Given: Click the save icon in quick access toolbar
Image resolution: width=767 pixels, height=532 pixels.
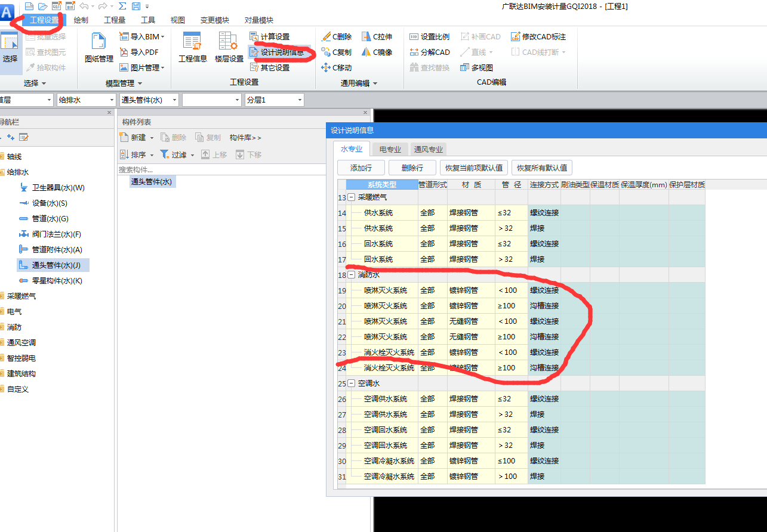Looking at the screenshot, I should pyautogui.click(x=136, y=6).
